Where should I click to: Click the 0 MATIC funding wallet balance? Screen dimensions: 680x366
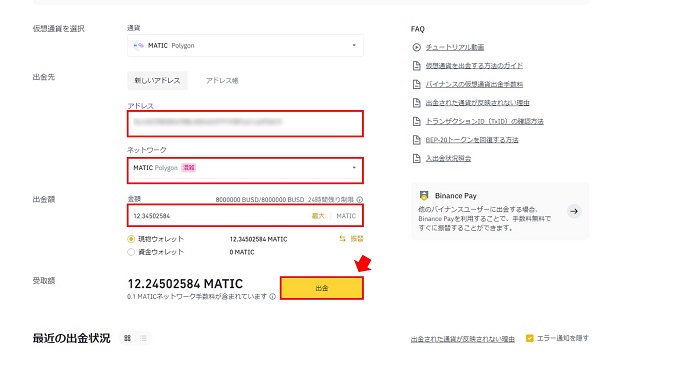point(242,252)
